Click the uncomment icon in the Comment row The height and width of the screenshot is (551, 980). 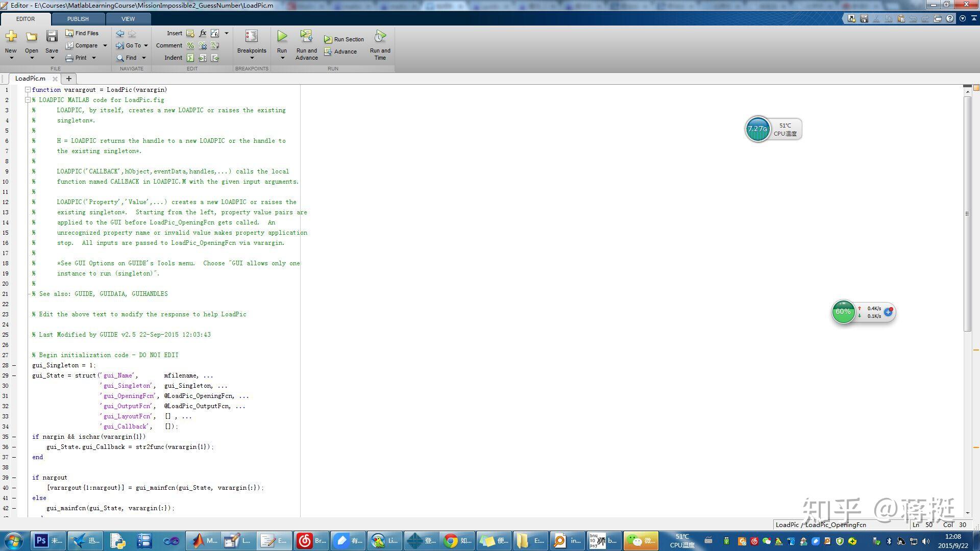point(203,45)
